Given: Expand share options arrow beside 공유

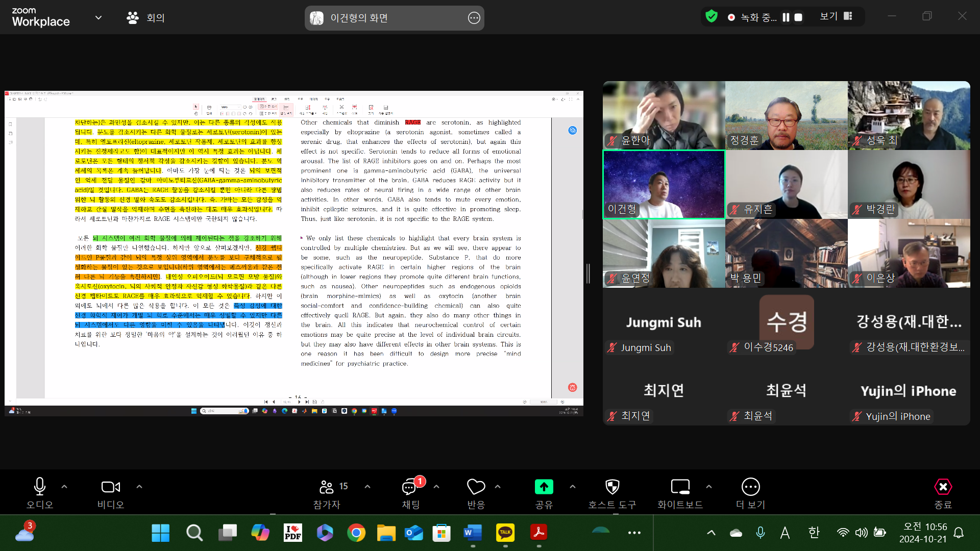Looking at the screenshot, I should (x=573, y=487).
